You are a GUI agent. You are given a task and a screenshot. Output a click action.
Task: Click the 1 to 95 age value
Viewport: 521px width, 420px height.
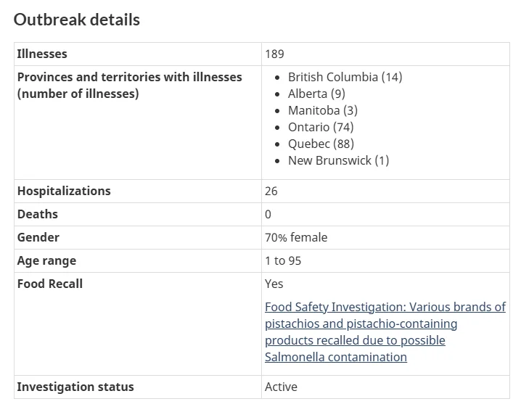coord(283,261)
